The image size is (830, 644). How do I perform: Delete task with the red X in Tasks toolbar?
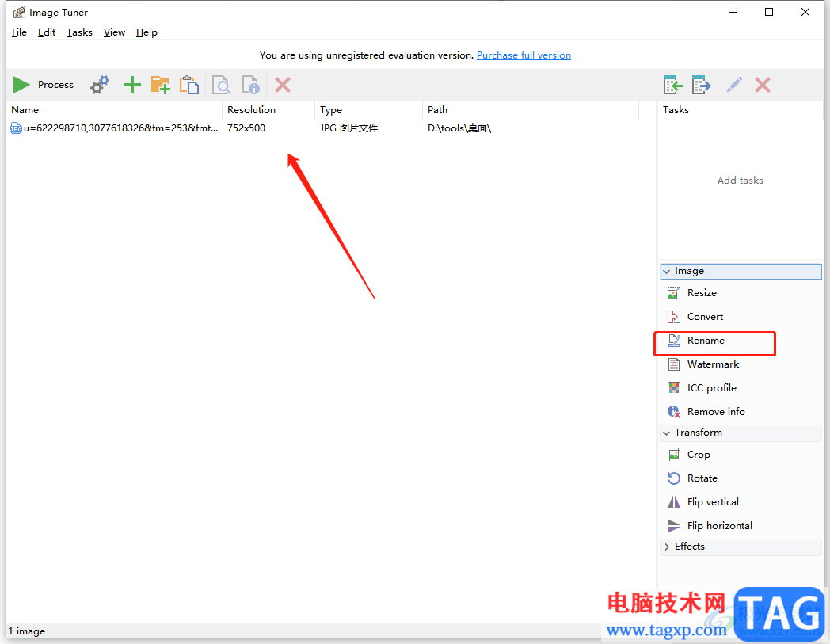tap(762, 85)
